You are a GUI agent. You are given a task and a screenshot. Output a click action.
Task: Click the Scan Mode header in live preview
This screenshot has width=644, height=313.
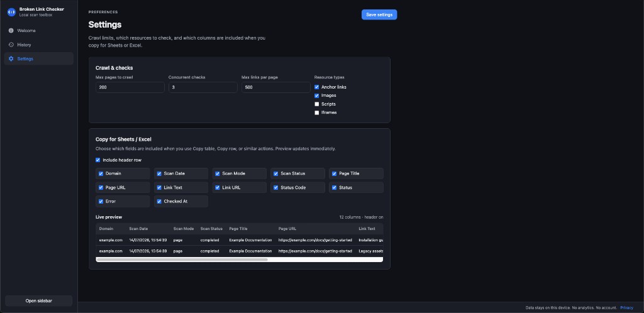click(x=183, y=229)
